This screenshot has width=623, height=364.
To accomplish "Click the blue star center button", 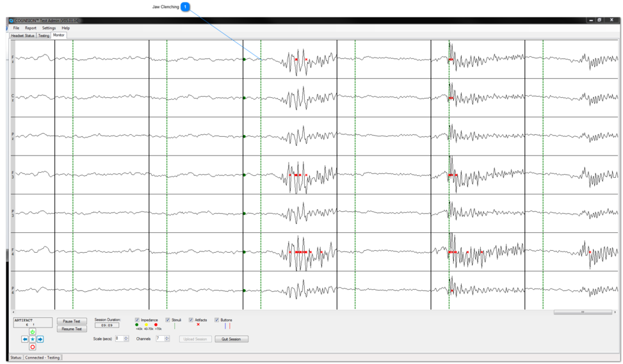I will (33, 339).
